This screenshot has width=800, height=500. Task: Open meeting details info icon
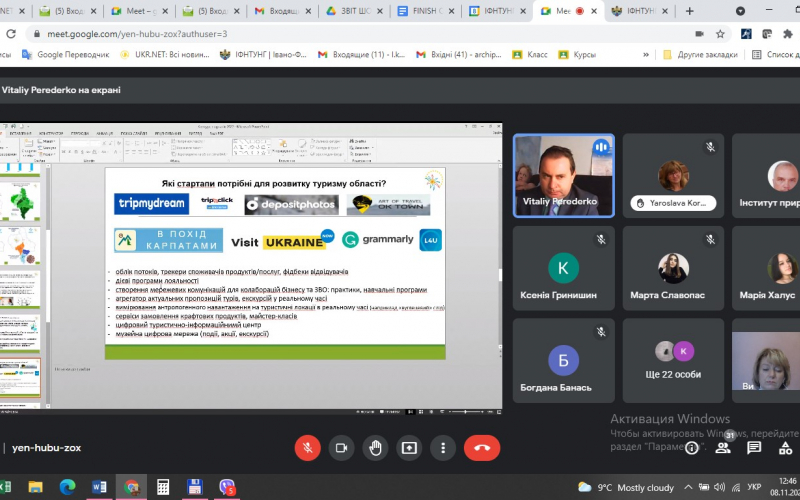tap(691, 448)
